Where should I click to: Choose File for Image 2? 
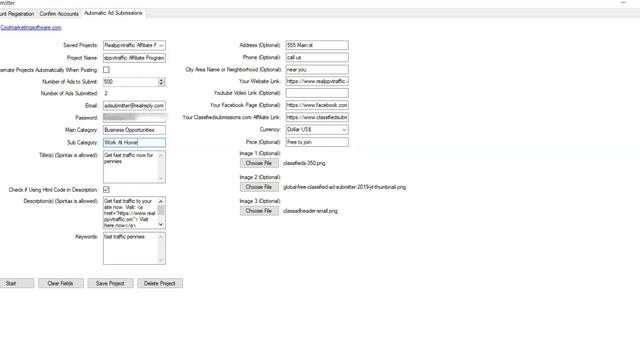point(259,187)
